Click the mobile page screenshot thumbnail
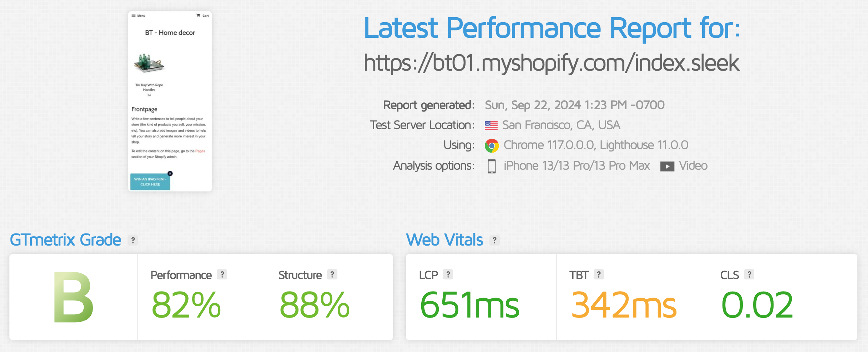 pyautogui.click(x=170, y=101)
